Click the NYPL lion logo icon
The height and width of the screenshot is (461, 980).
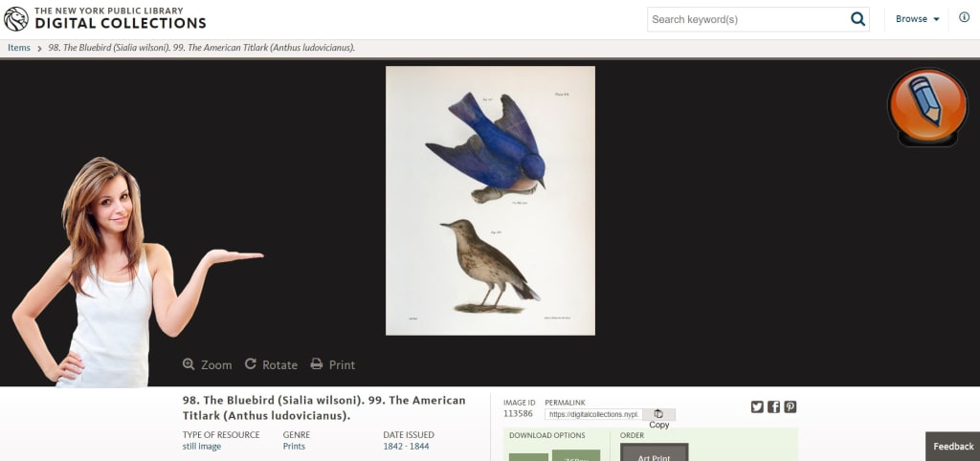tap(15, 19)
